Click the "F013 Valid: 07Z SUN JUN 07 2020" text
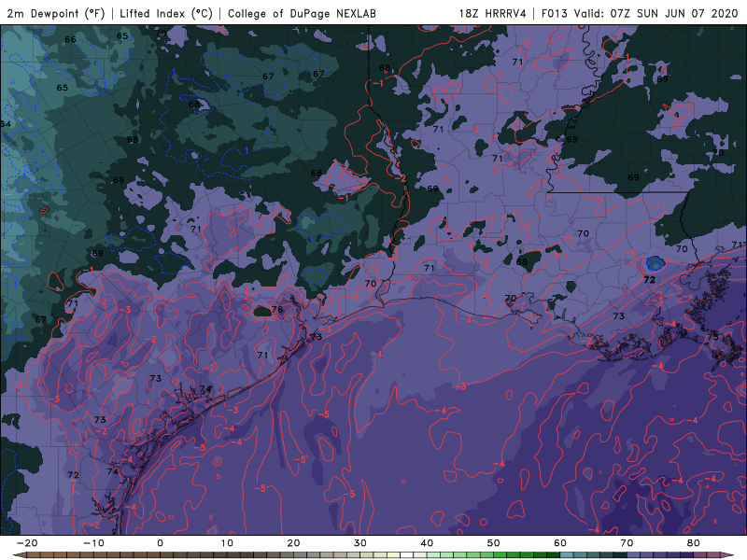 (x=640, y=13)
